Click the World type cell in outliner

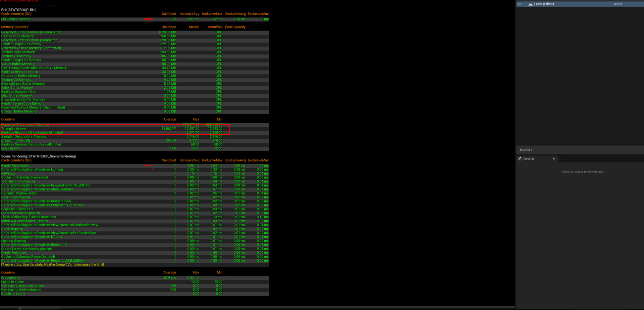(x=618, y=4)
